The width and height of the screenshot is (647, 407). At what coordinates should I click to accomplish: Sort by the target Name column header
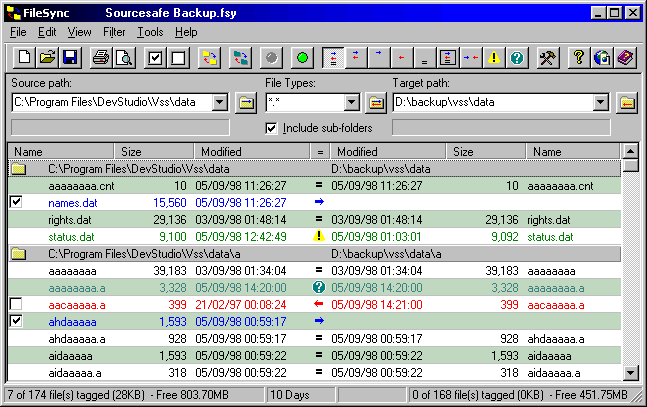(x=573, y=152)
